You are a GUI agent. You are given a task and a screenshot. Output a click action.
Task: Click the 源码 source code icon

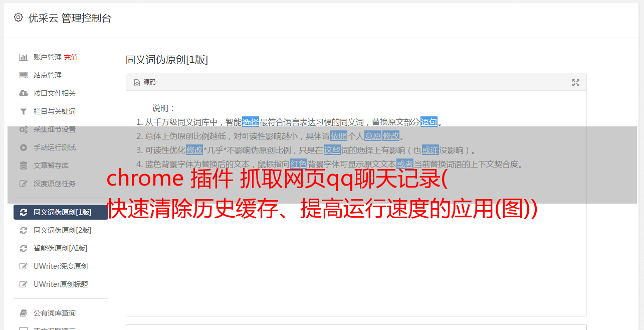(x=137, y=83)
